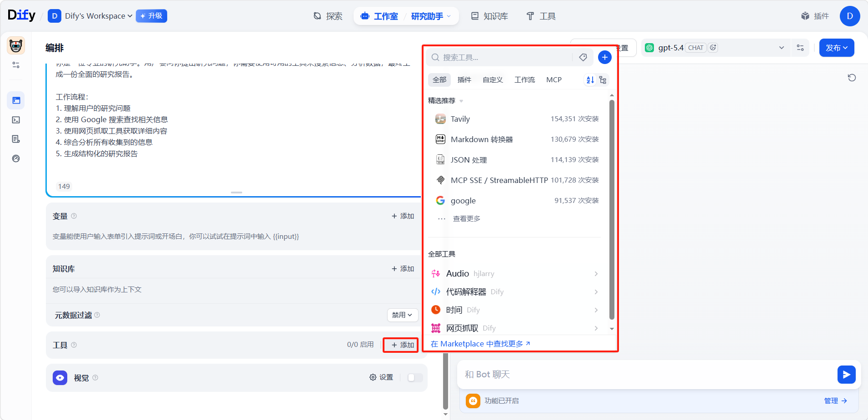The width and height of the screenshot is (868, 420).
Task: Select the MCP tab in tool picker
Action: (554, 80)
